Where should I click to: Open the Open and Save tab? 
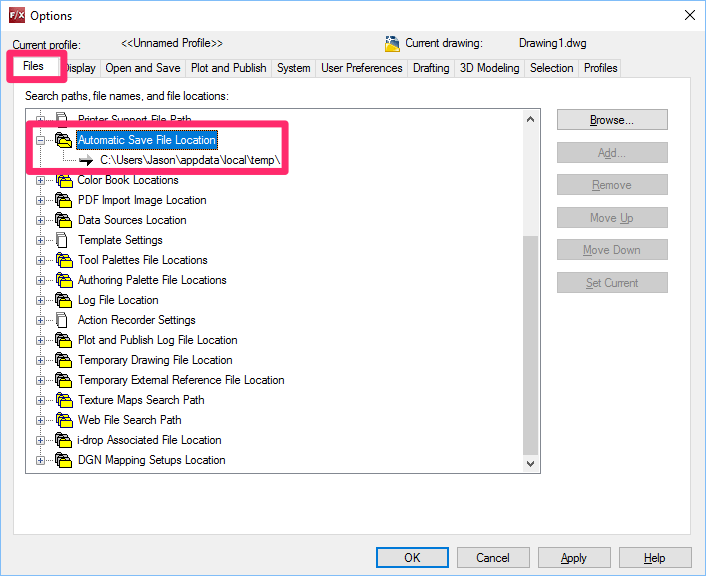pos(143,68)
